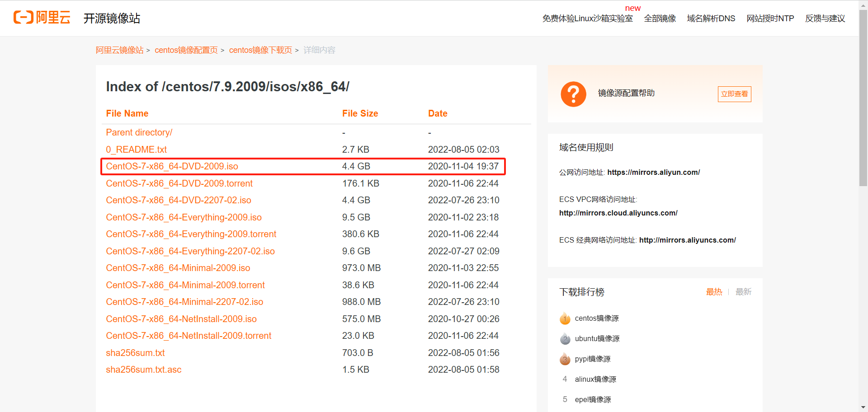868x412 pixels.
Task: Click the File Size column header
Action: tap(360, 113)
